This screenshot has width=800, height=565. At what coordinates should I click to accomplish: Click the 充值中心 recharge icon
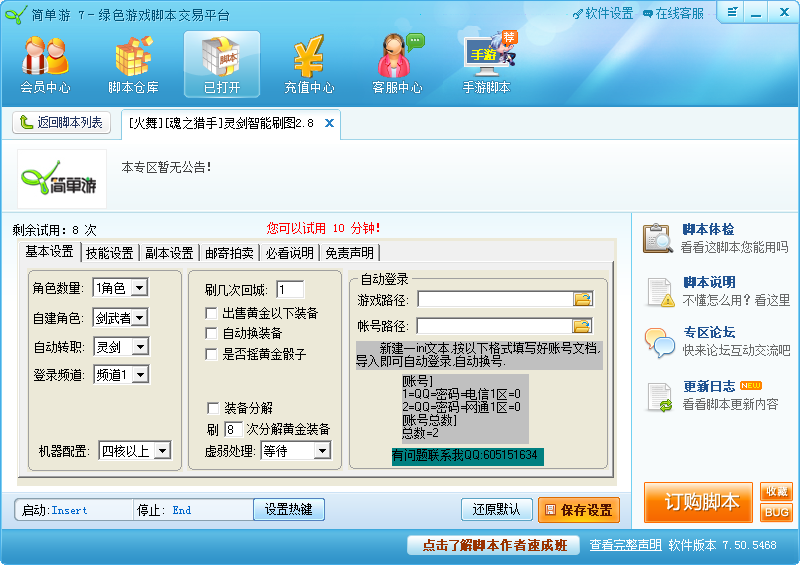pos(309,65)
